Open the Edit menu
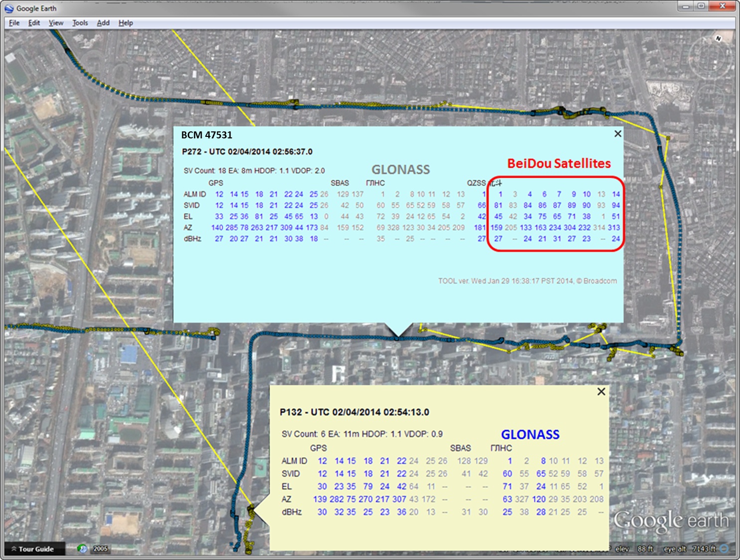Image resolution: width=740 pixels, height=560 pixels. [x=34, y=23]
